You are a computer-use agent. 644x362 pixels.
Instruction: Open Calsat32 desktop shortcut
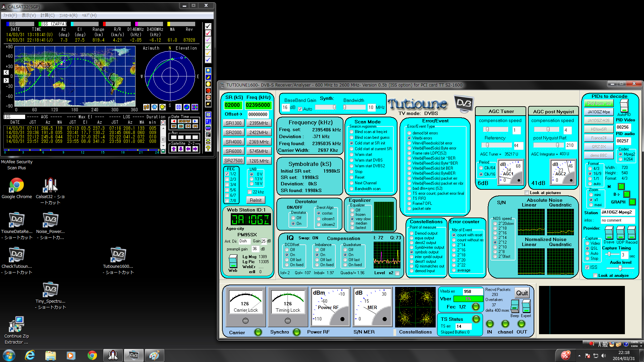pyautogui.click(x=51, y=191)
